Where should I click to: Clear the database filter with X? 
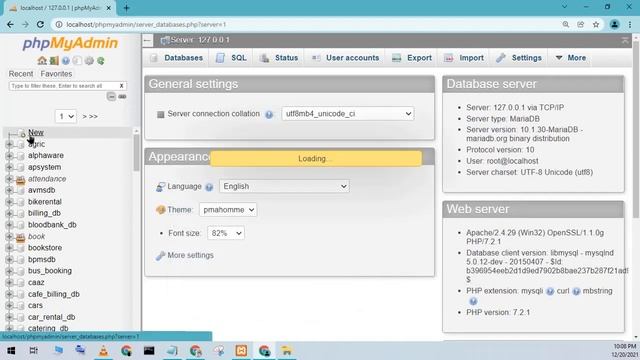click(121, 86)
